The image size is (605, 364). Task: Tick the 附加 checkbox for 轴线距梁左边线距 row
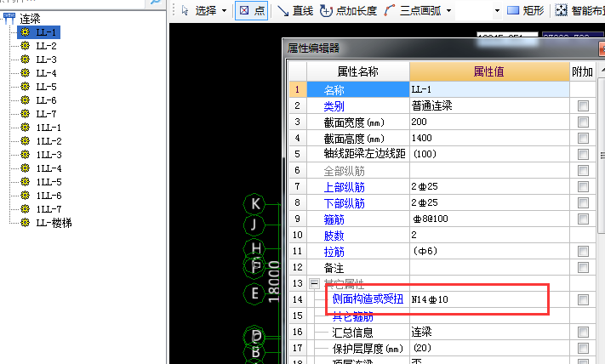(583, 155)
